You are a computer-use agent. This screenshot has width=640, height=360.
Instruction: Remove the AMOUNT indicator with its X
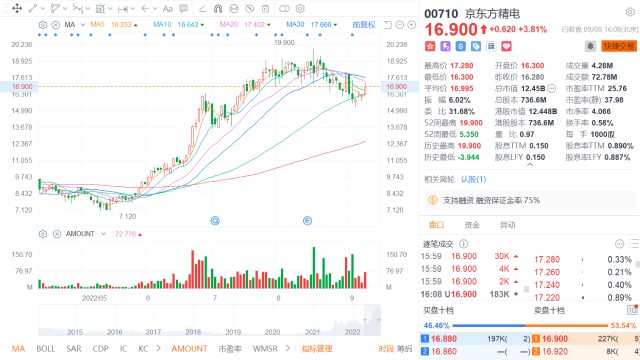[57, 234]
